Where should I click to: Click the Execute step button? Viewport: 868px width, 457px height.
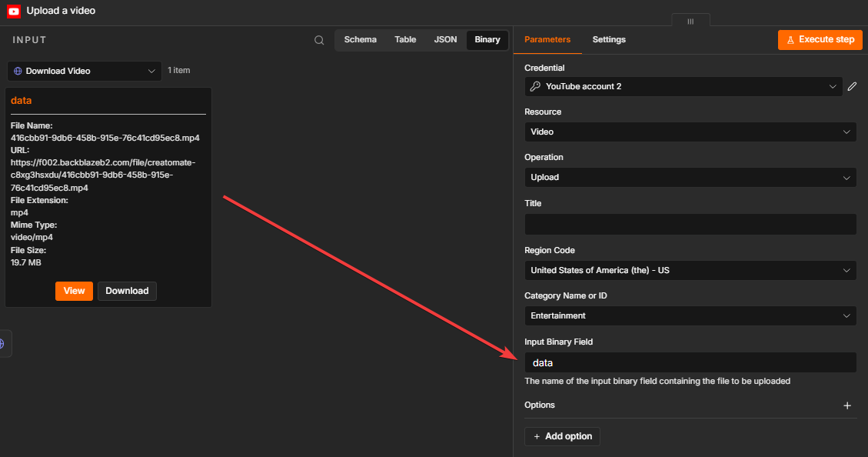(x=820, y=40)
